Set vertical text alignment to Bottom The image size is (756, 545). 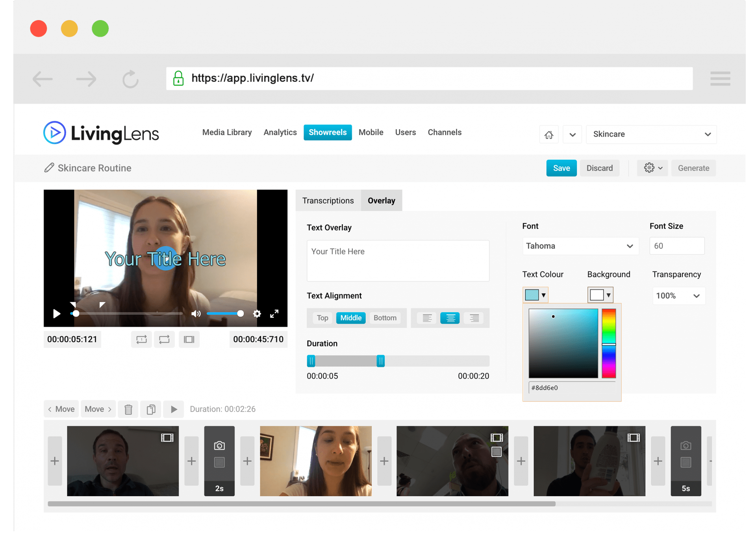385,318
